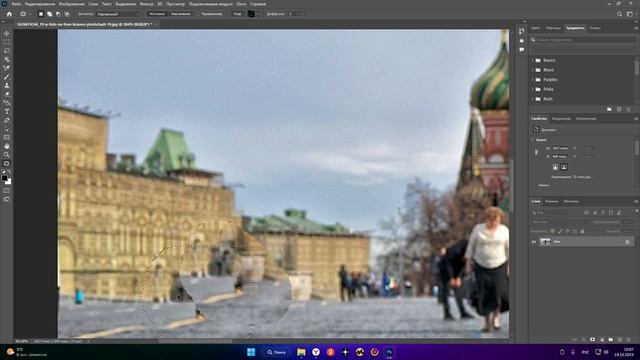Collapse the Холст section in Properties
Image resolution: width=640 pixels, height=360 pixels.
pyautogui.click(x=533, y=140)
